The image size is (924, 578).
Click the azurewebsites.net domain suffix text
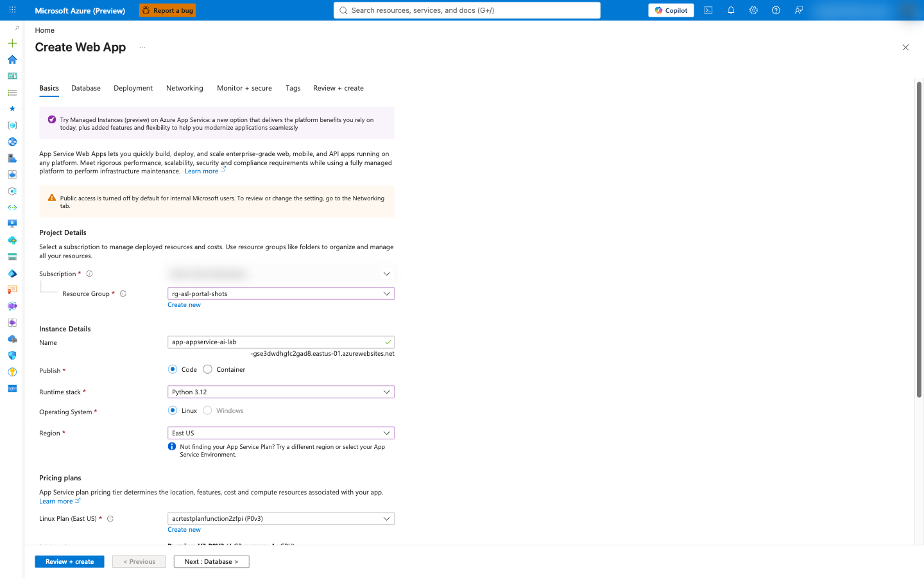(x=323, y=354)
